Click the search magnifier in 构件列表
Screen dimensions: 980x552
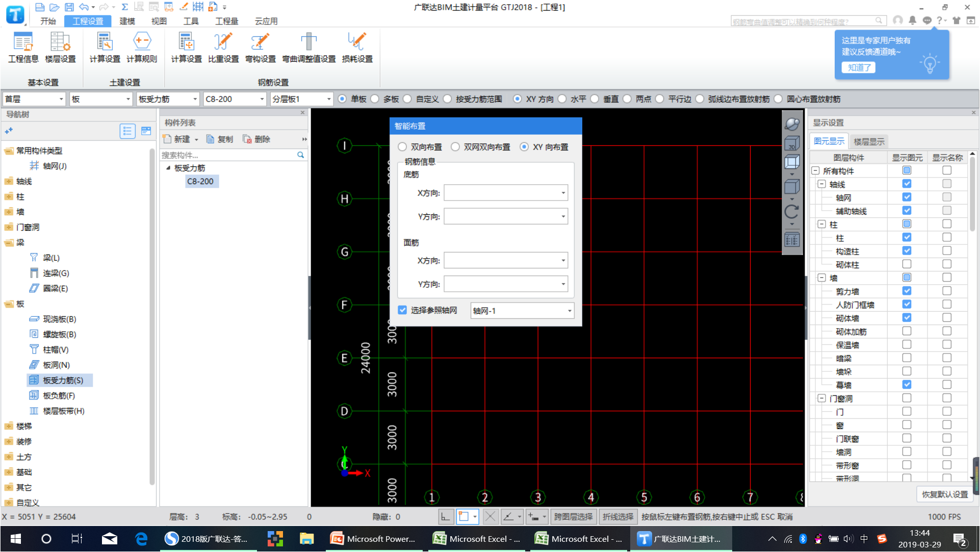pos(301,155)
